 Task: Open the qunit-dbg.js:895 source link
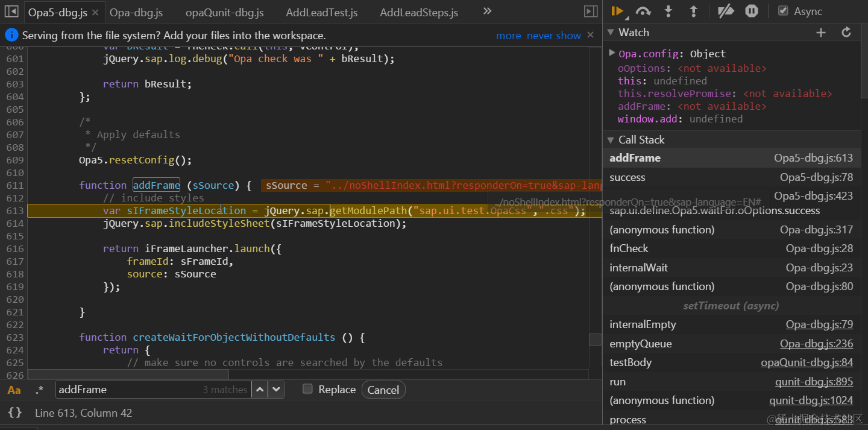[x=814, y=382]
